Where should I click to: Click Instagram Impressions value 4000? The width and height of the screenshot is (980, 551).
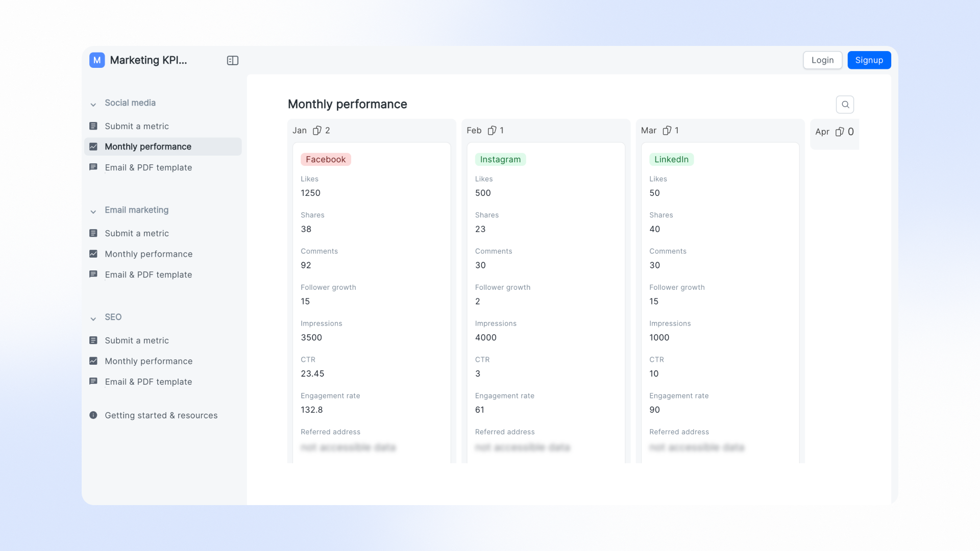(x=486, y=338)
